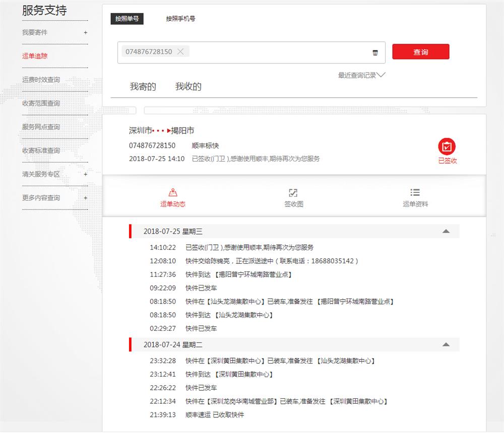Open the 签收图 icon tab
504x433 pixels.
pyautogui.click(x=294, y=197)
